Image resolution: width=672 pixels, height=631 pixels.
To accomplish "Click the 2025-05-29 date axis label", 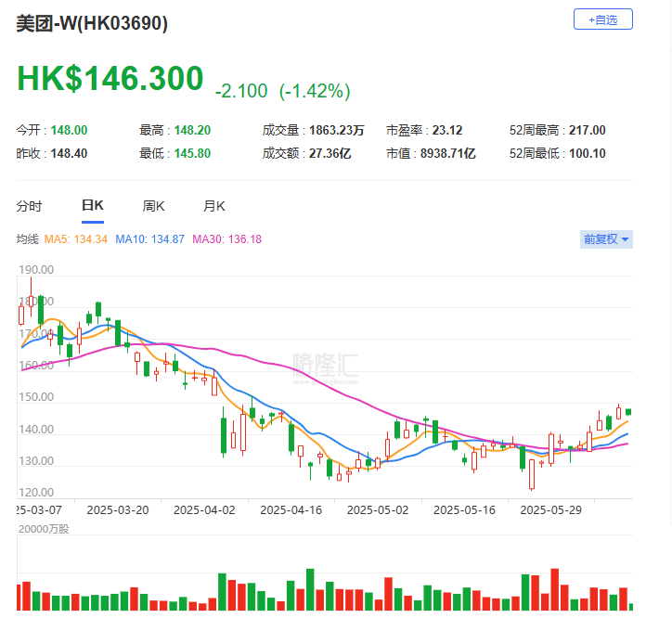I will coord(550,510).
